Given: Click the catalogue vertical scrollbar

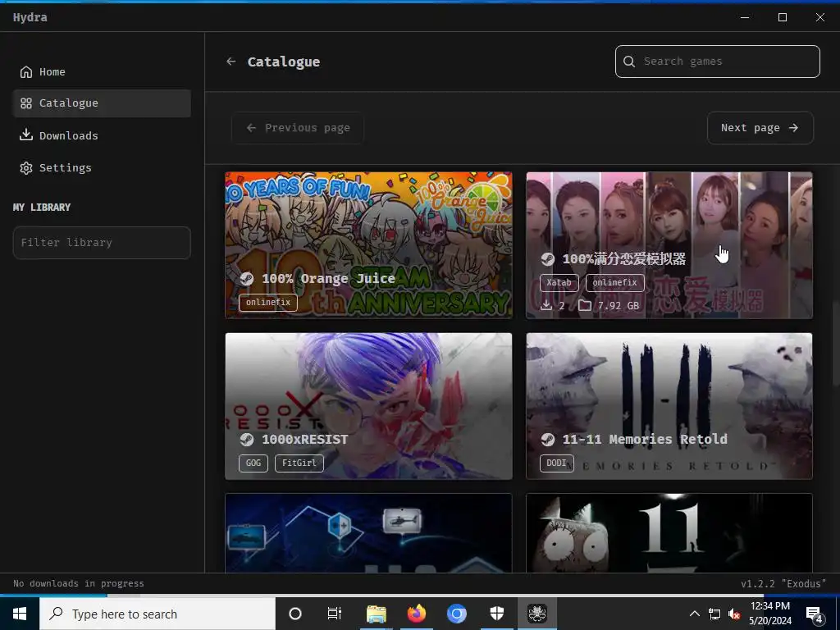Looking at the screenshot, I should click(x=836, y=343).
